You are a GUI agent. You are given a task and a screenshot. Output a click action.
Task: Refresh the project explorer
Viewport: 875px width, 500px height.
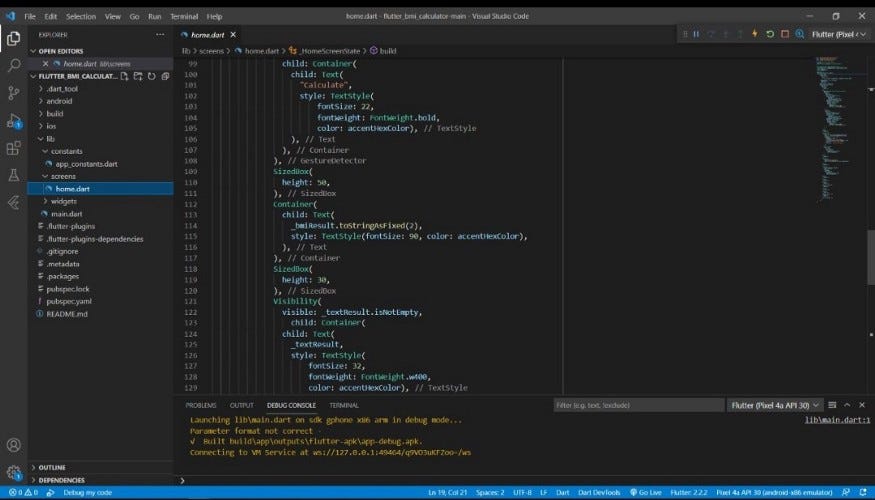click(151, 76)
